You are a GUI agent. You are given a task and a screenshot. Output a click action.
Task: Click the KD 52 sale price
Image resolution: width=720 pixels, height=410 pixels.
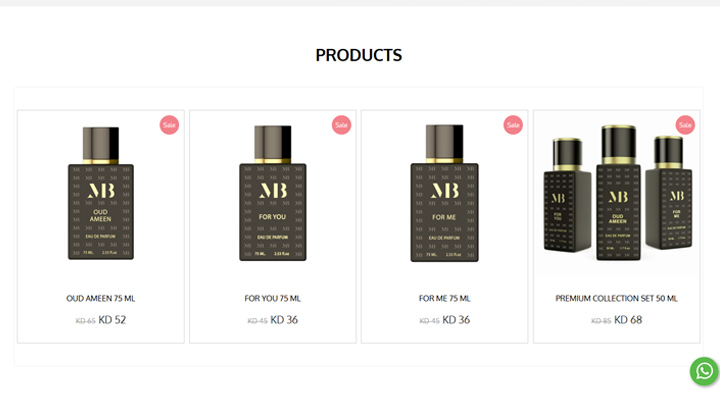(x=112, y=320)
